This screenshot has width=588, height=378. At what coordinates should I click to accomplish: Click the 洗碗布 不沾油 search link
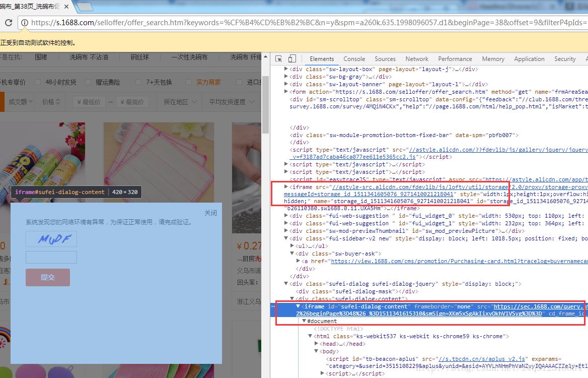pos(89,57)
